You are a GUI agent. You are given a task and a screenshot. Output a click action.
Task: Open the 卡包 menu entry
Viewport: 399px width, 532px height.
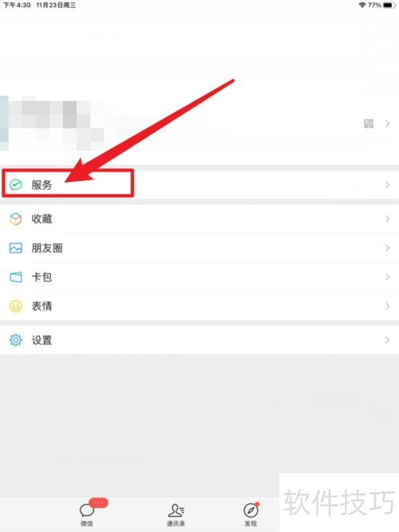tap(199, 278)
